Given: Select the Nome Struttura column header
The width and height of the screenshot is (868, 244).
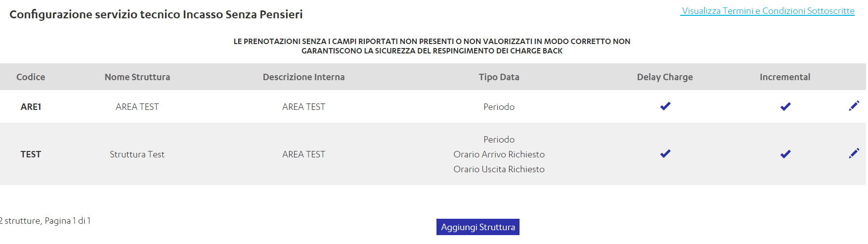Looking at the screenshot, I should click(137, 77).
